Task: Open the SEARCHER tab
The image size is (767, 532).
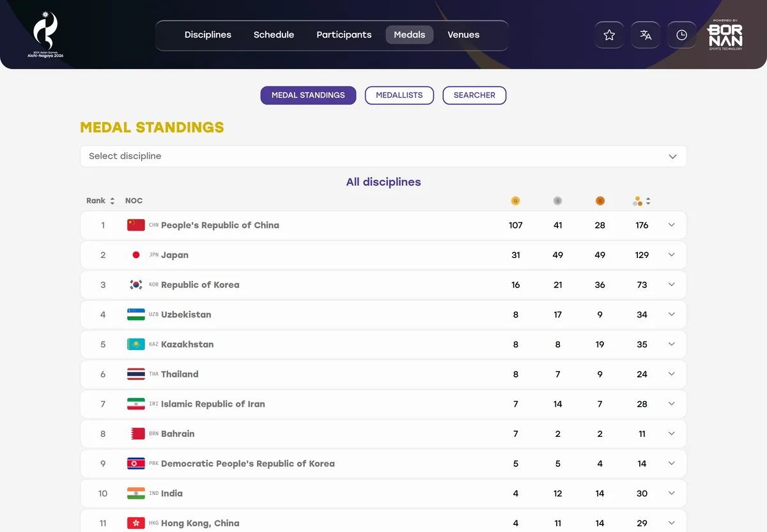Action: click(474, 95)
